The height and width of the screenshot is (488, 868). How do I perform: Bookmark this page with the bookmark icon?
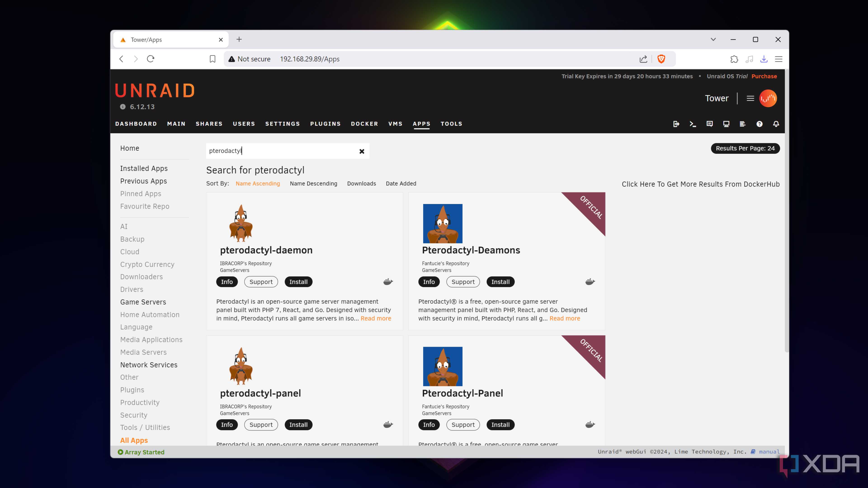coord(212,59)
